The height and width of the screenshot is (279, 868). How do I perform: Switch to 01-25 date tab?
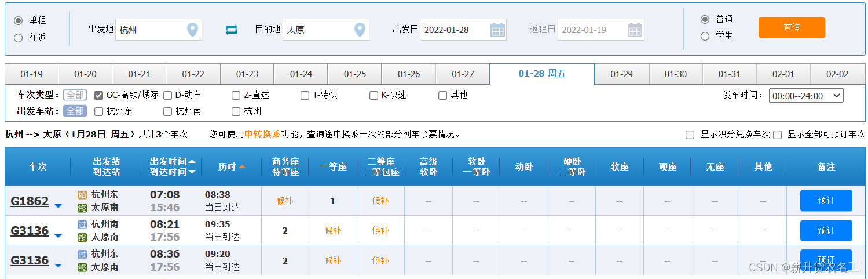point(354,74)
